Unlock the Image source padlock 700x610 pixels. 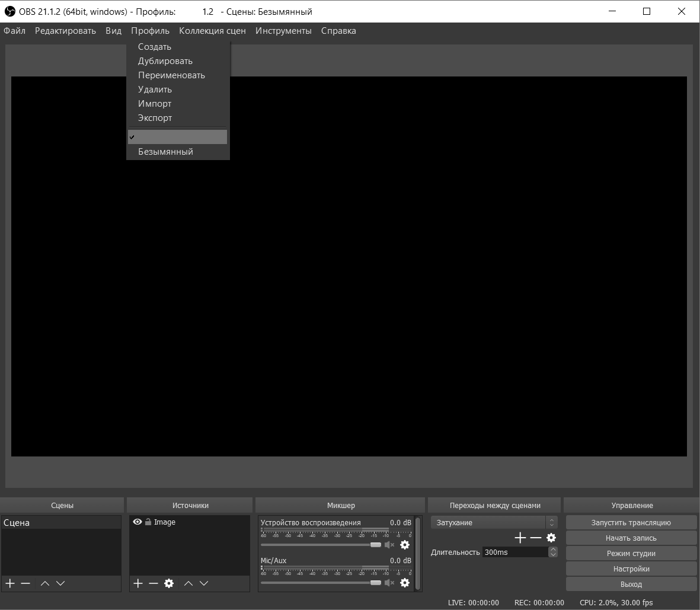147,522
